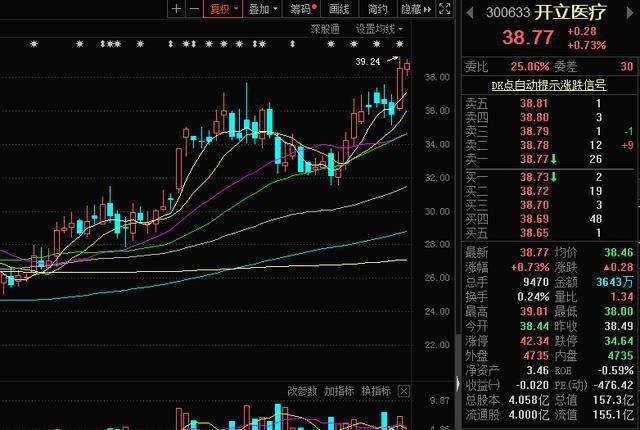Click the first star marker above chart
The image size is (640, 430).
click(34, 45)
